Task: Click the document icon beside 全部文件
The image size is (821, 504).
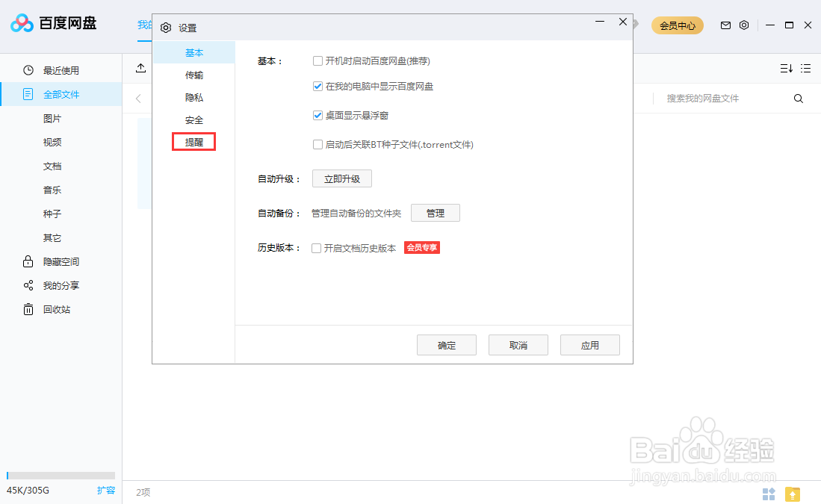Action: [28, 94]
